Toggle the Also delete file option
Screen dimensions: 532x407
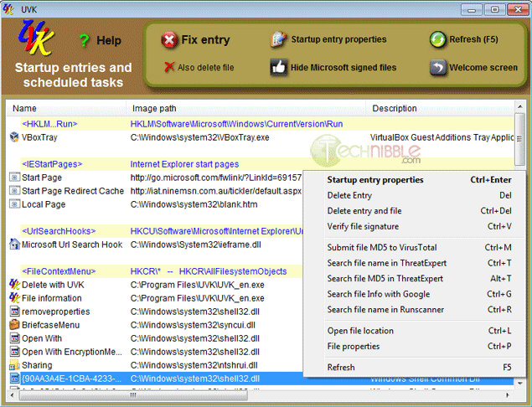pyautogui.click(x=205, y=68)
